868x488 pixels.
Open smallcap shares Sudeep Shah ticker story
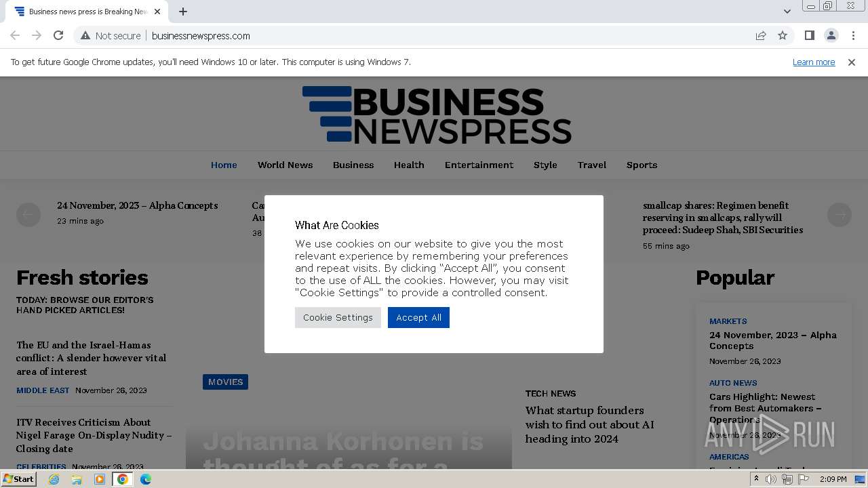point(723,218)
